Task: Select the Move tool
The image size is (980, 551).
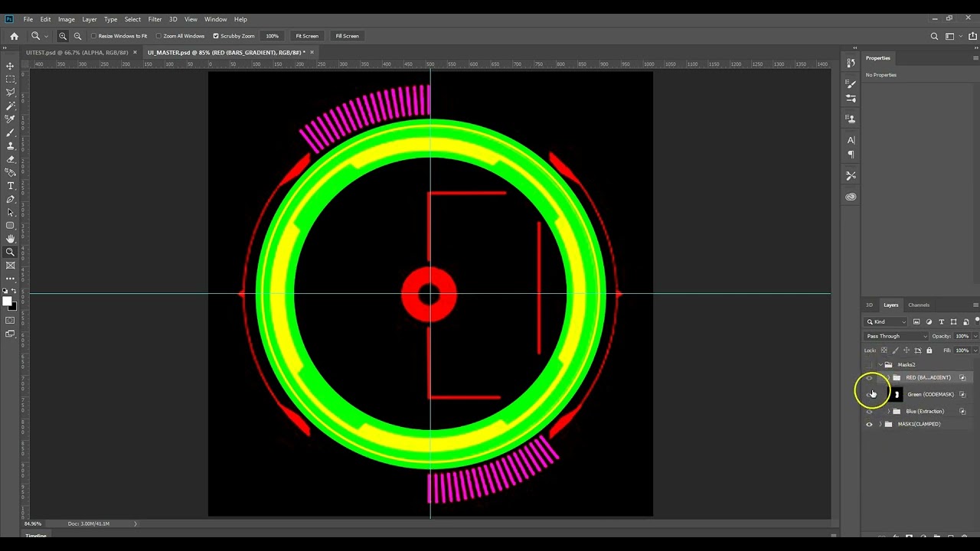Action: click(11, 66)
